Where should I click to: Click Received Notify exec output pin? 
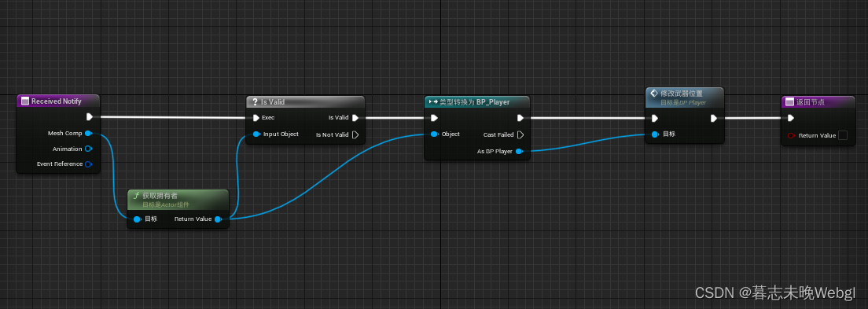90,117
